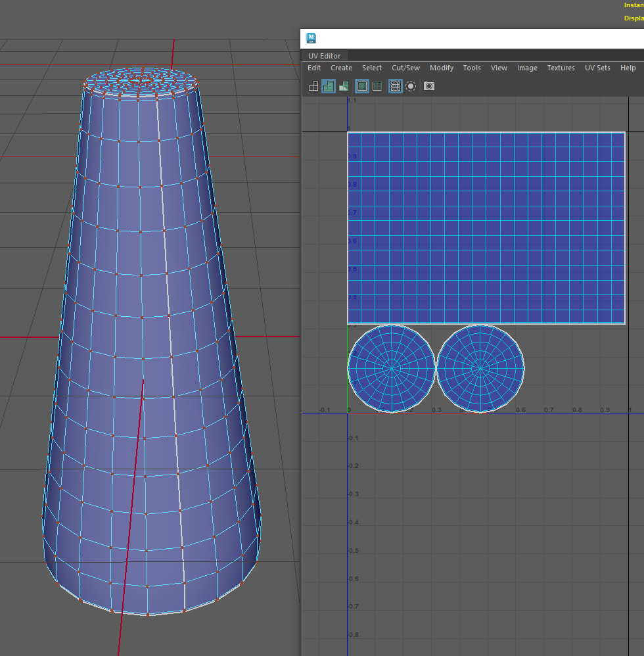Open the Textures menu

[x=561, y=68]
